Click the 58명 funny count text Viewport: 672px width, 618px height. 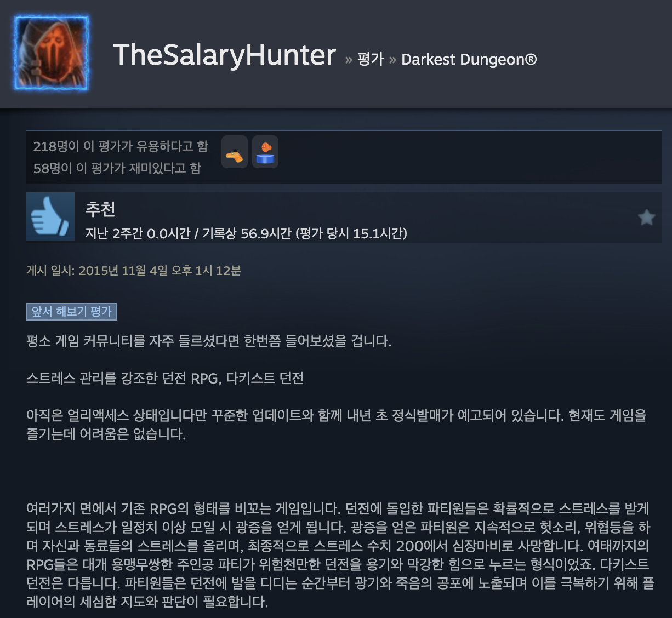(117, 168)
